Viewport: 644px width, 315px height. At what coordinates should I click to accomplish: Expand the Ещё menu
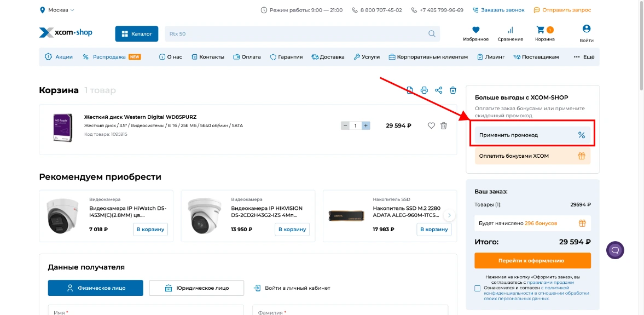coord(584,57)
